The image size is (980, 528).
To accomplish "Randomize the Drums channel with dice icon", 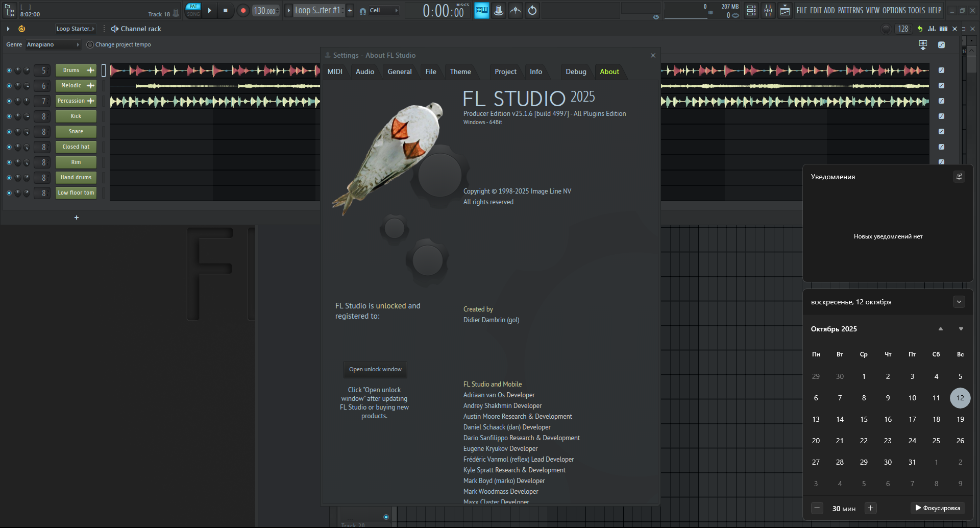I will (941, 70).
